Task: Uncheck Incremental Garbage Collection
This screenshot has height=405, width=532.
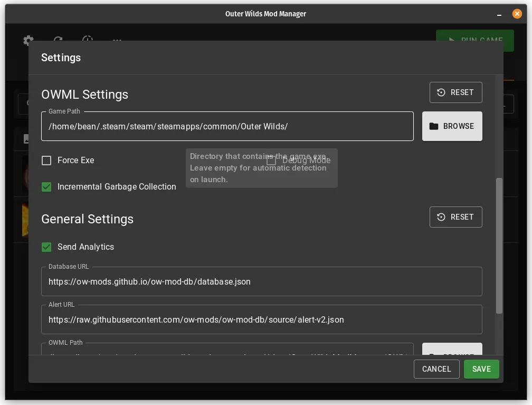Action: 46,187
